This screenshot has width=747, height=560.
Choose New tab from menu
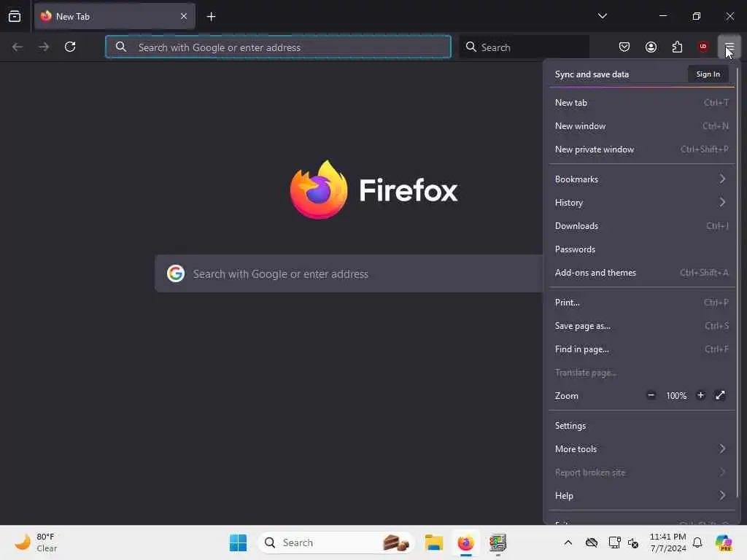(x=641, y=102)
